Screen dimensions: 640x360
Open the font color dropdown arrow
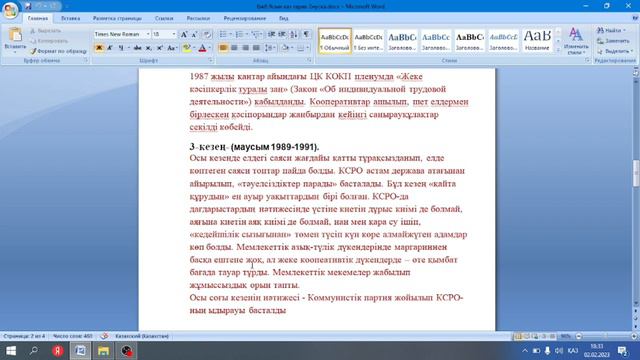(x=209, y=48)
